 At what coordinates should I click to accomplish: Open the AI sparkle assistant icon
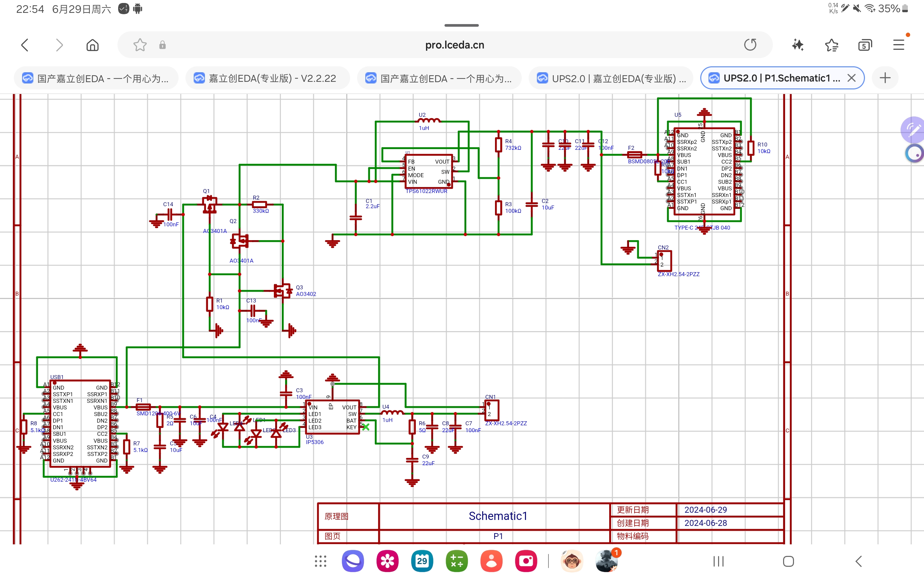[798, 45]
